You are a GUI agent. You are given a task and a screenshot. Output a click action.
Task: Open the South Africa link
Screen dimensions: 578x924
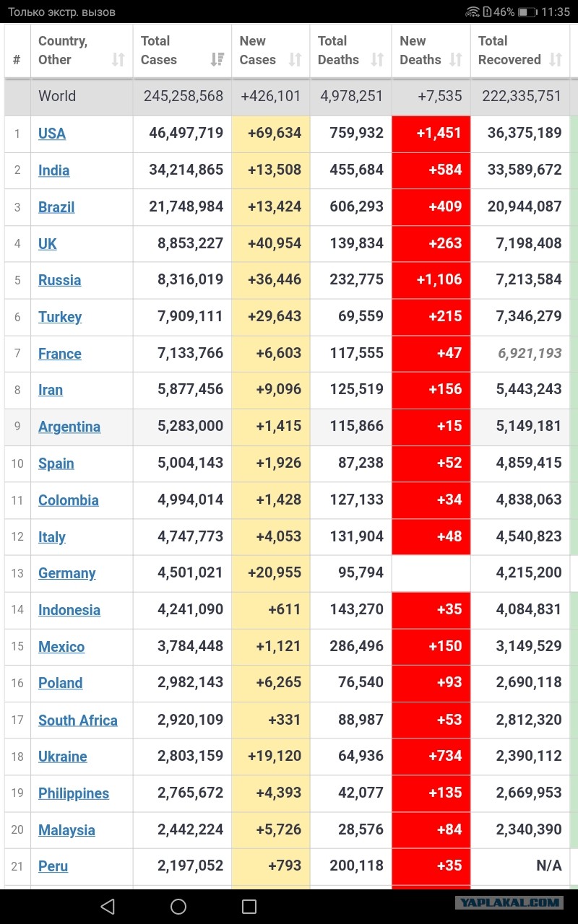(x=78, y=720)
